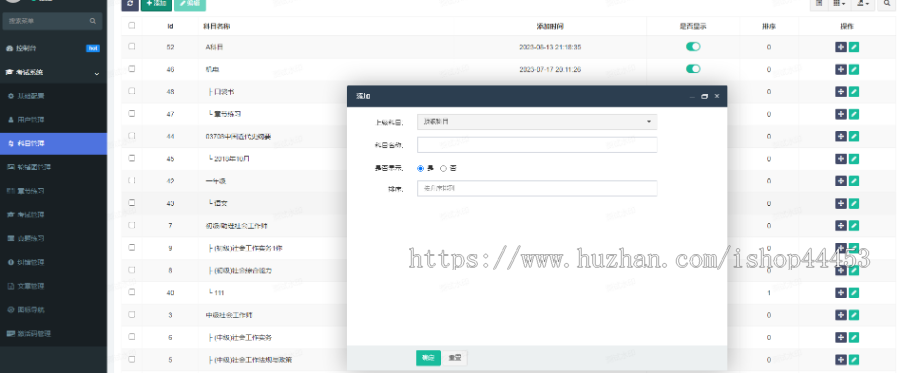900x373 pixels.
Task: Click the picture icon beside the carousel management item
Action: tap(10, 167)
